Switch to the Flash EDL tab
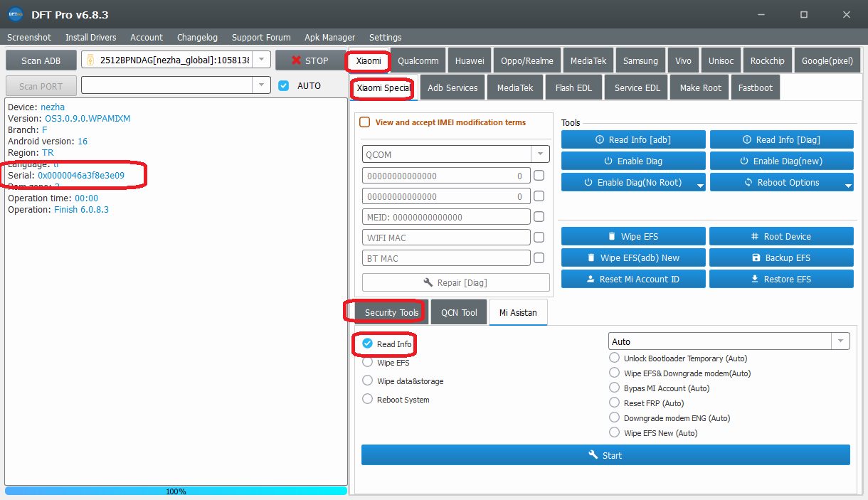This screenshot has width=868, height=500. coord(573,87)
